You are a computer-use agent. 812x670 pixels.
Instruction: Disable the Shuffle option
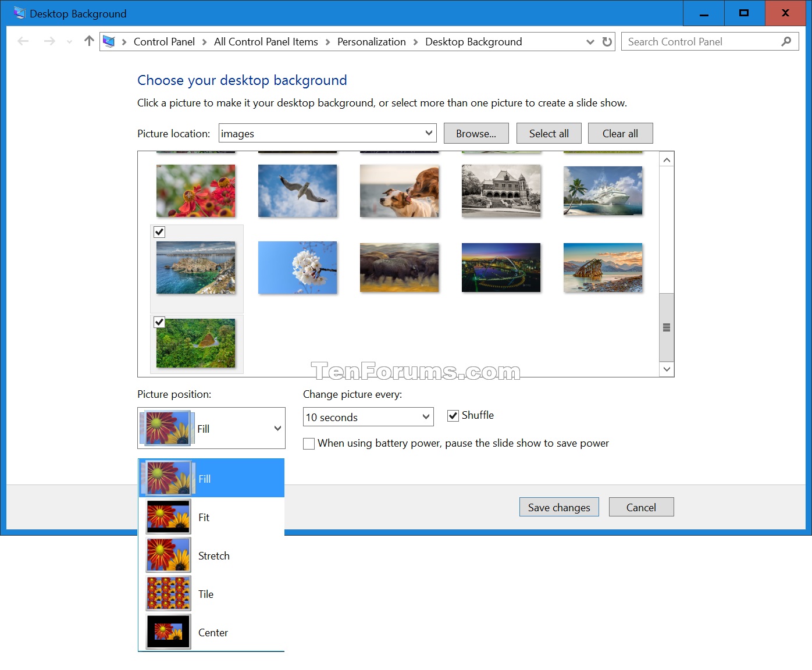(453, 415)
